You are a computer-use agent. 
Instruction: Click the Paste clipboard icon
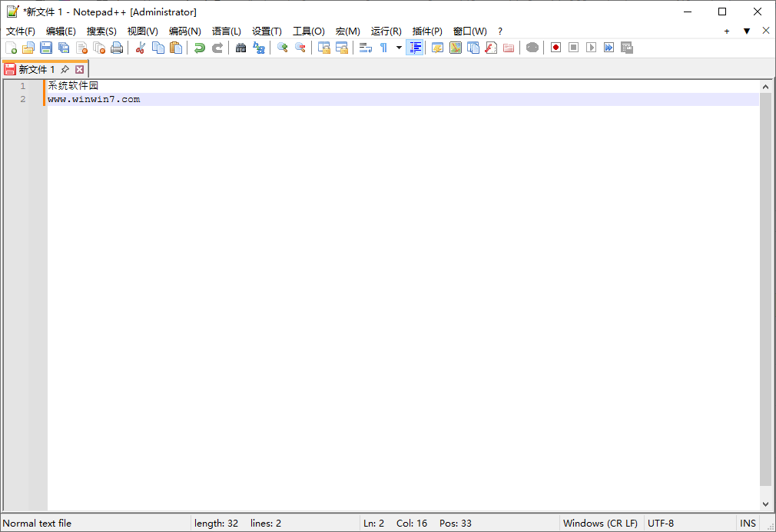click(x=176, y=48)
